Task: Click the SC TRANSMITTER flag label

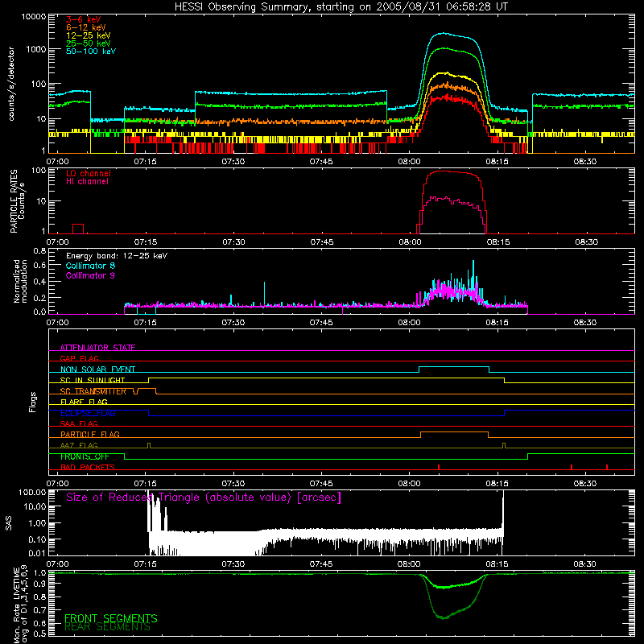Action: click(93, 391)
